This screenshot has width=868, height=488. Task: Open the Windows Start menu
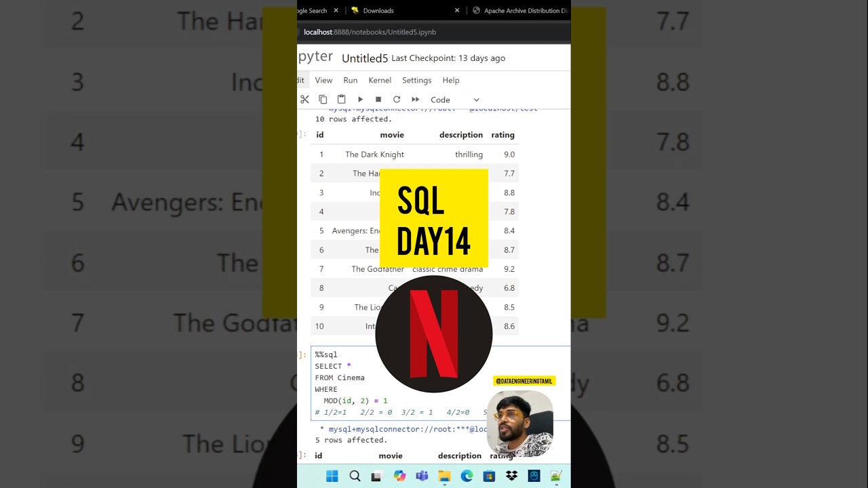click(332, 476)
